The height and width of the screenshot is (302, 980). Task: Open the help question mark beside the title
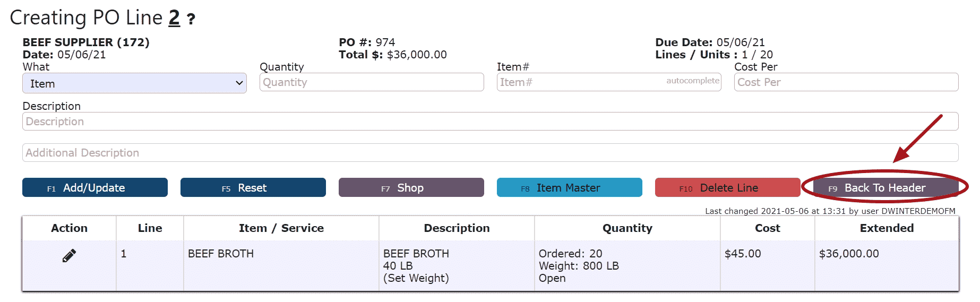(191, 20)
